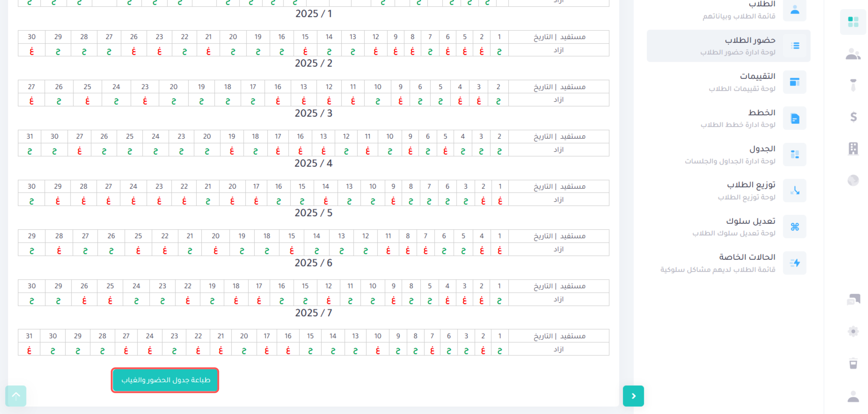Open the حضور الطلاب menu item

(x=728, y=45)
